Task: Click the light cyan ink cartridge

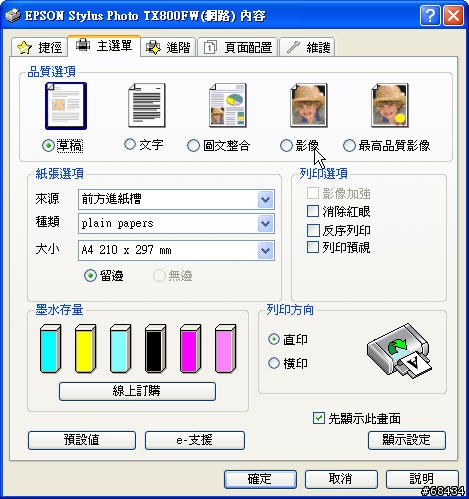Action: pos(120,348)
